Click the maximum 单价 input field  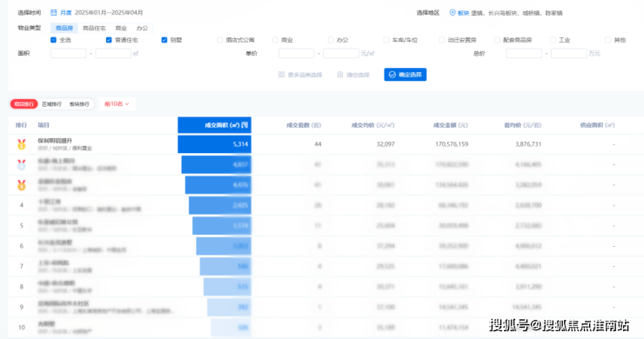341,53
